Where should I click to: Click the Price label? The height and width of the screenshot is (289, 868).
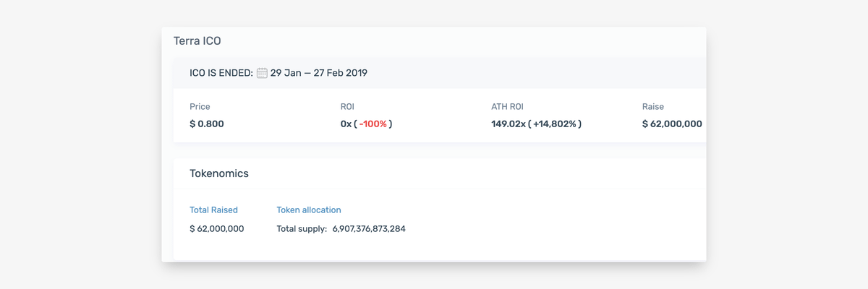coord(200,107)
